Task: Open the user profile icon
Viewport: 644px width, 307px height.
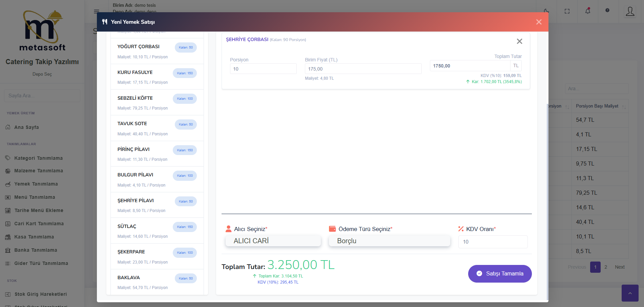Action: click(x=630, y=12)
